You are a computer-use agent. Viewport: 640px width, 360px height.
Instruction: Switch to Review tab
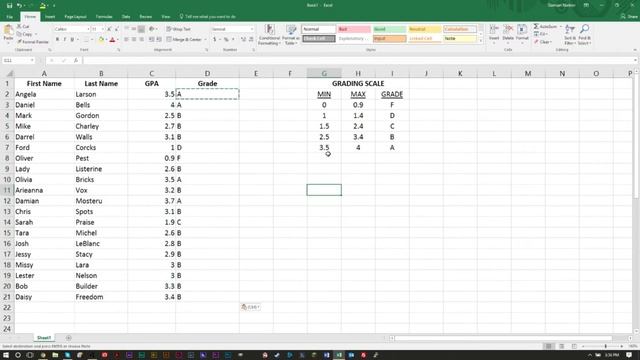(146, 17)
